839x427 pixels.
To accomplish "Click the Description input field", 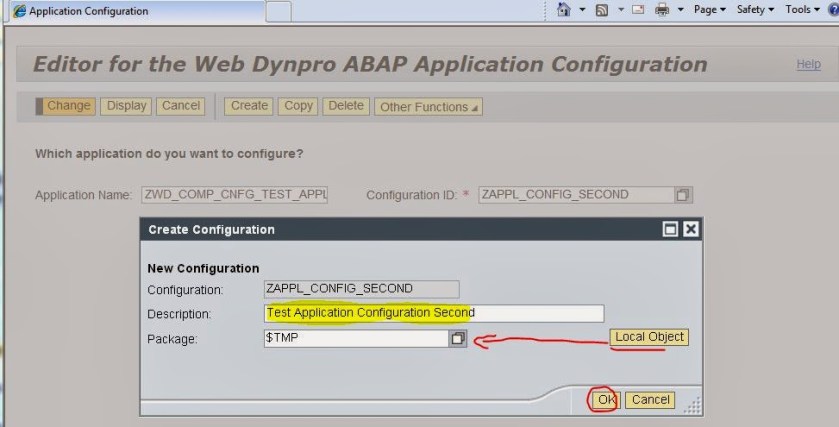I will click(434, 313).
